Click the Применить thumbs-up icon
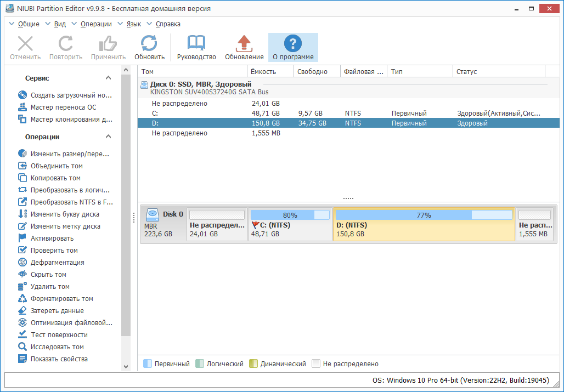Screen dimensions: 564x392 pos(108,44)
